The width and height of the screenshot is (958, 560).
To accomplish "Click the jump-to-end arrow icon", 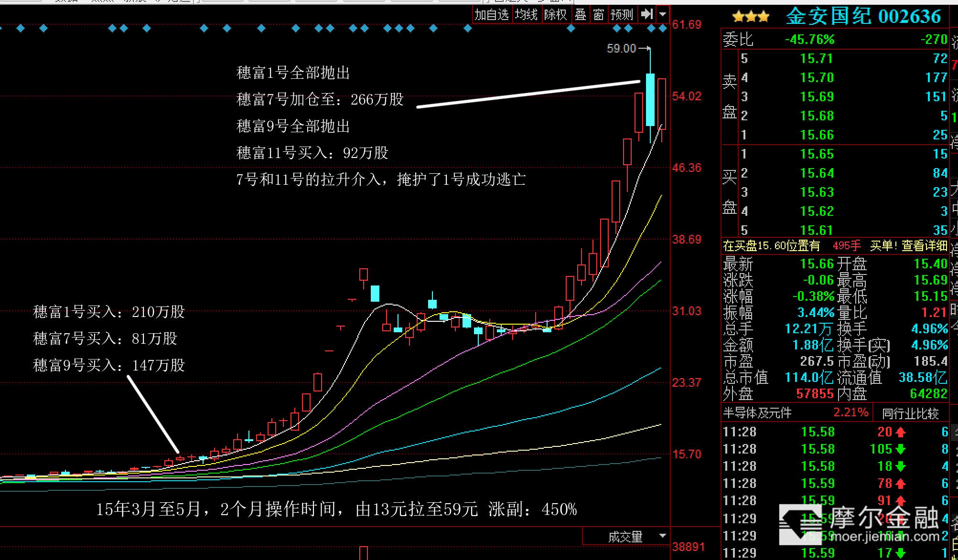I will point(646,14).
